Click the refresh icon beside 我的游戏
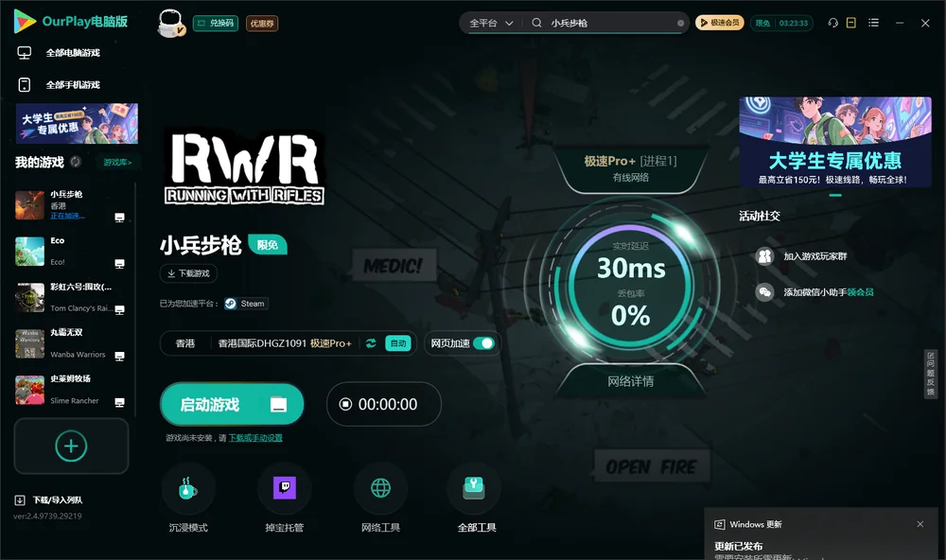Image resolution: width=946 pixels, height=560 pixels. 76,162
